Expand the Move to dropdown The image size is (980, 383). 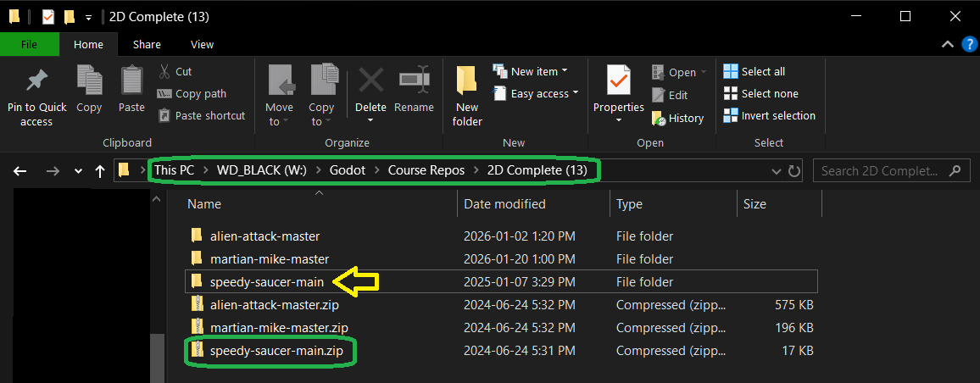(x=279, y=121)
